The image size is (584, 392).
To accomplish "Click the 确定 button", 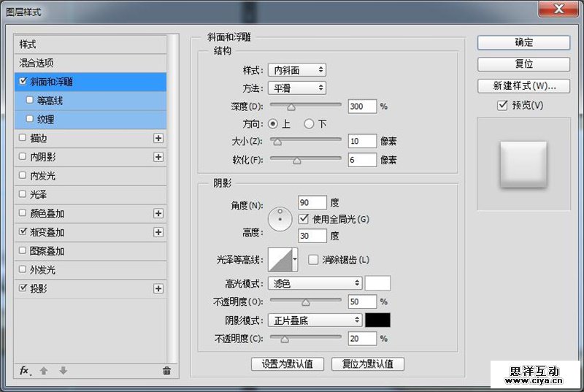I will [x=523, y=42].
